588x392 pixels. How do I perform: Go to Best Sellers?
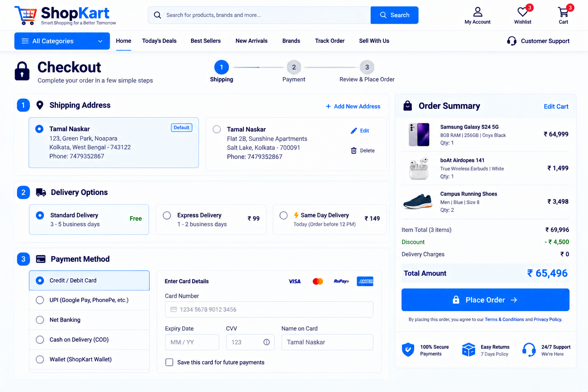pyautogui.click(x=206, y=41)
